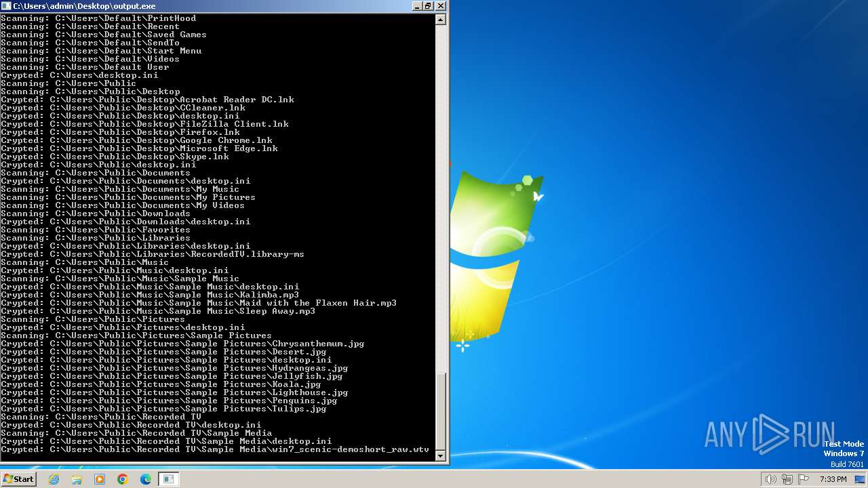Click the Scanning Public\Downloads line
This screenshot has width=868, height=488.
tap(96, 213)
